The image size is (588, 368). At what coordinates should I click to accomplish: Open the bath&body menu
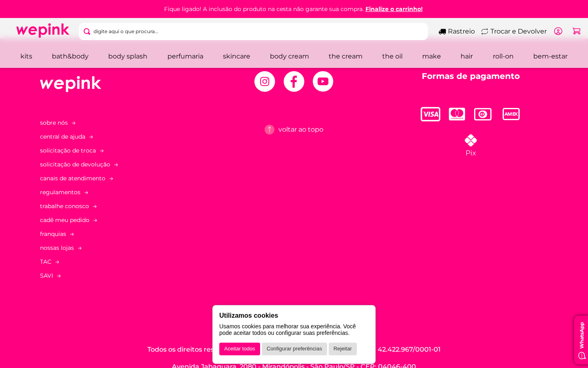coord(70,56)
